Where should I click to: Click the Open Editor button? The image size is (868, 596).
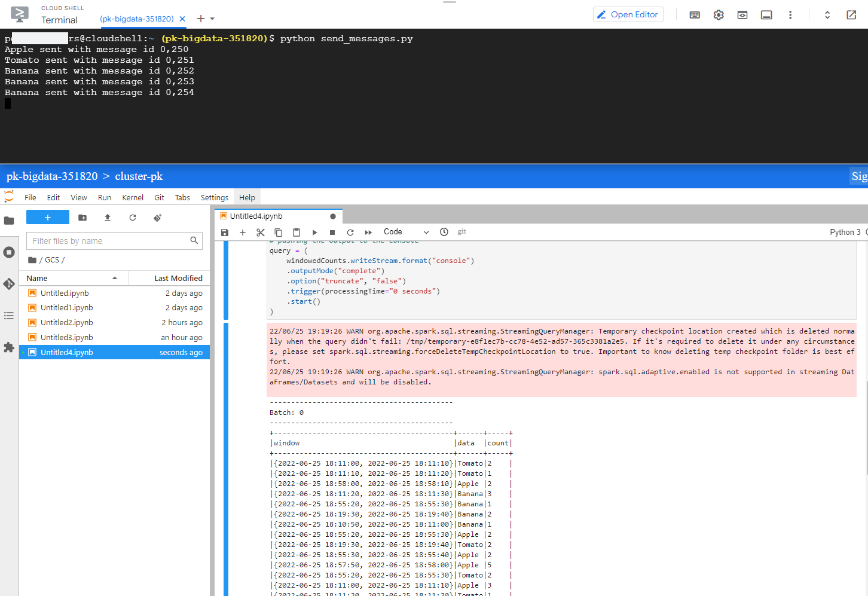(x=628, y=14)
